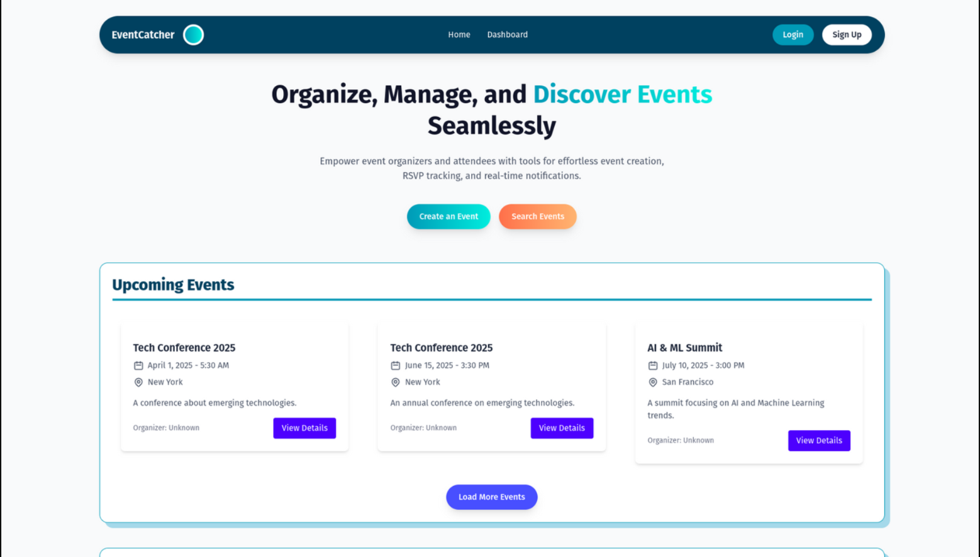This screenshot has height=557, width=980.
Task: Click calendar icon next to June 15 date
Action: 396,365
